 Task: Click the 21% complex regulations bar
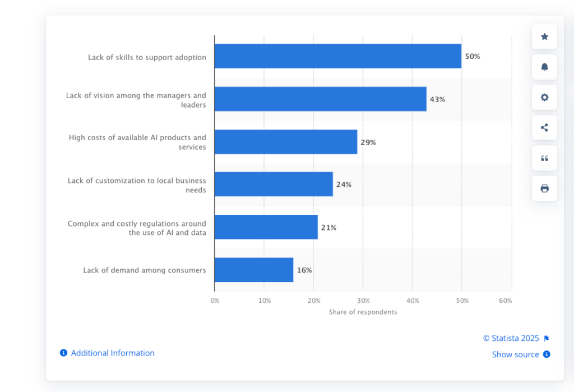coord(266,227)
